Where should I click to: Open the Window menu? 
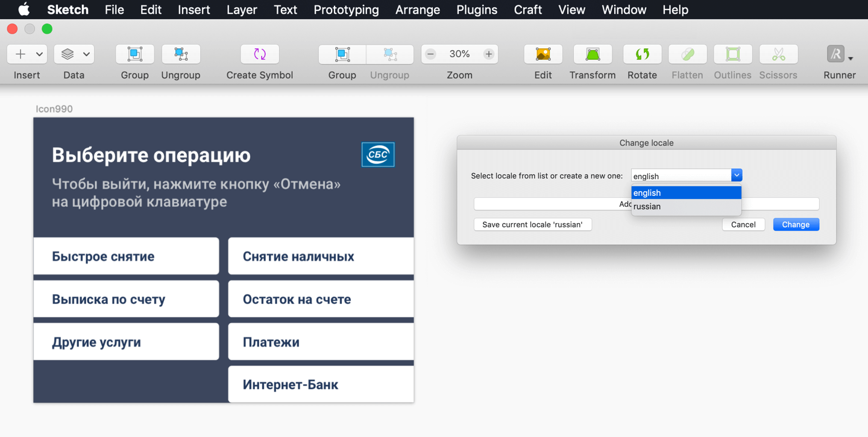pyautogui.click(x=624, y=10)
